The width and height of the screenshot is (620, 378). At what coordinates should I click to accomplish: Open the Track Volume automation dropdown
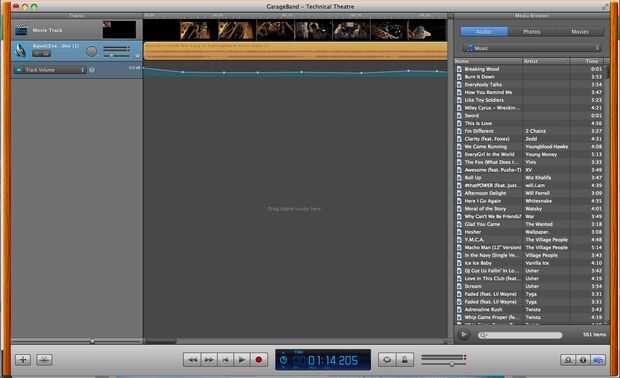point(50,70)
